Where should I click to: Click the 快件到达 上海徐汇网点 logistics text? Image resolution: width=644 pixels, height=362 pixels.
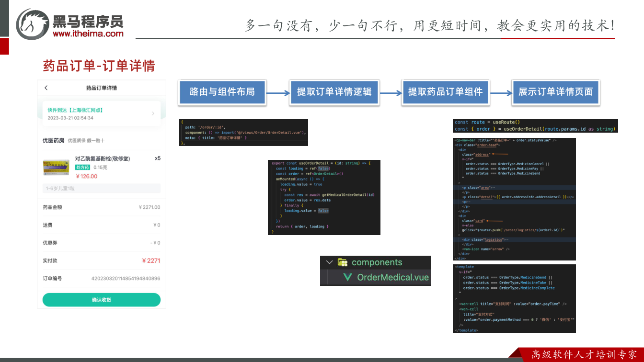pos(76,110)
